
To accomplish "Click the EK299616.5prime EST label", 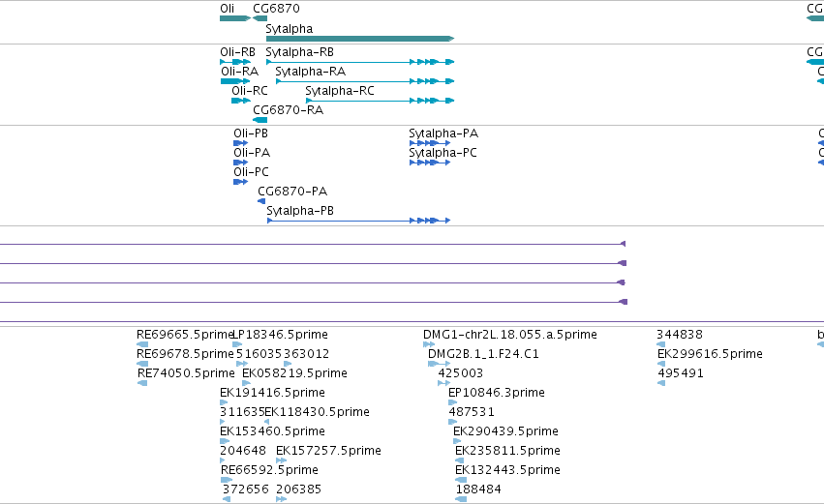I will 710,354.
